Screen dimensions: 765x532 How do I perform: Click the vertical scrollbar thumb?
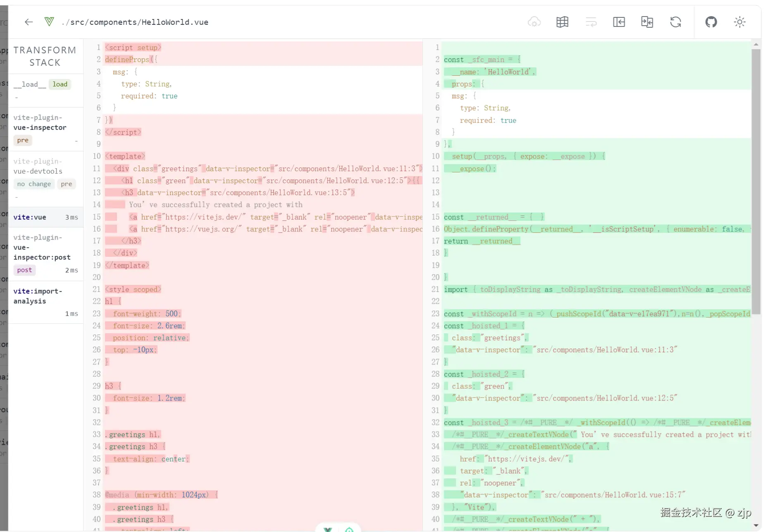click(756, 182)
